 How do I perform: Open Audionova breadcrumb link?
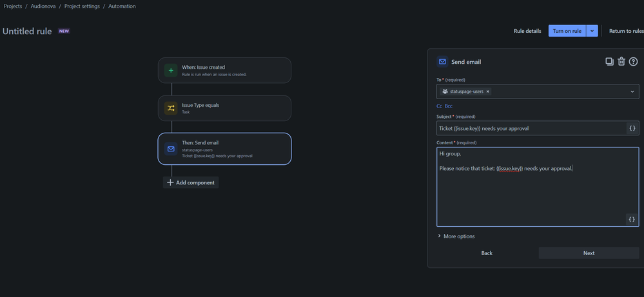[x=43, y=6]
